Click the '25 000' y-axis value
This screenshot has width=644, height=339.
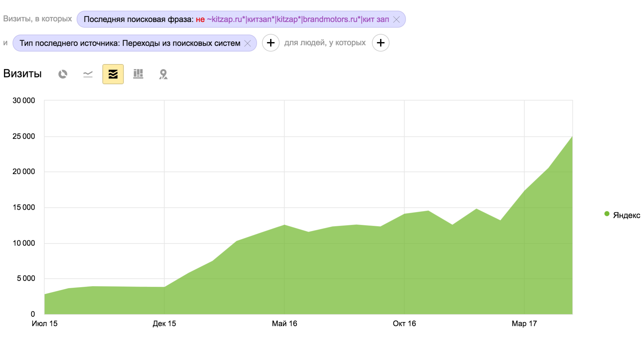pos(24,136)
